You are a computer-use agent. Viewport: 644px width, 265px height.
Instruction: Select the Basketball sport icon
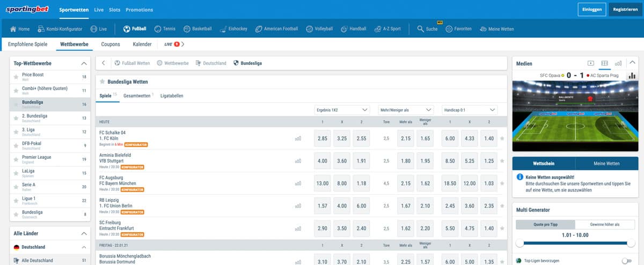click(x=197, y=29)
